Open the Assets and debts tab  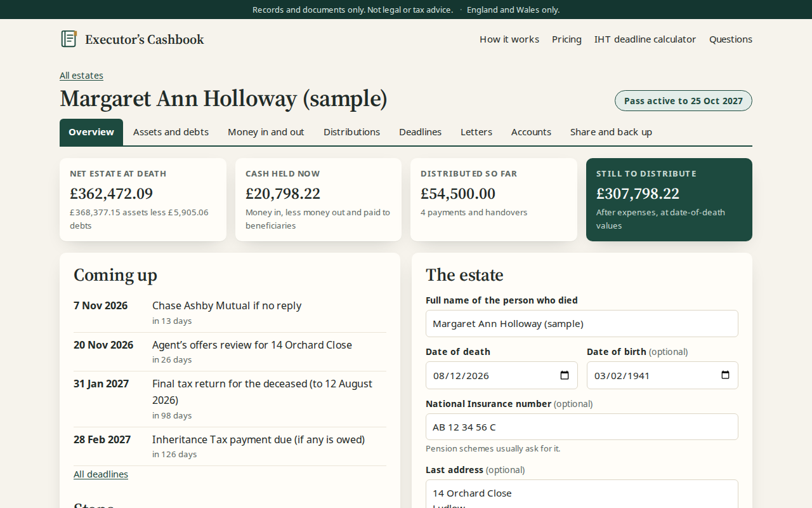pyautogui.click(x=171, y=132)
